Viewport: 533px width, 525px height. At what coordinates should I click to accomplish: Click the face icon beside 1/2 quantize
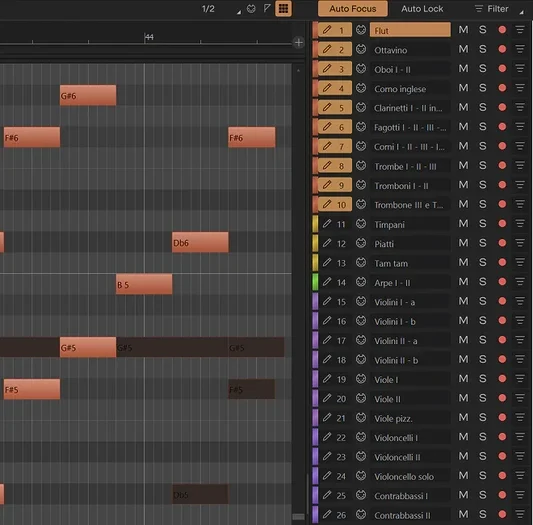coord(251,9)
